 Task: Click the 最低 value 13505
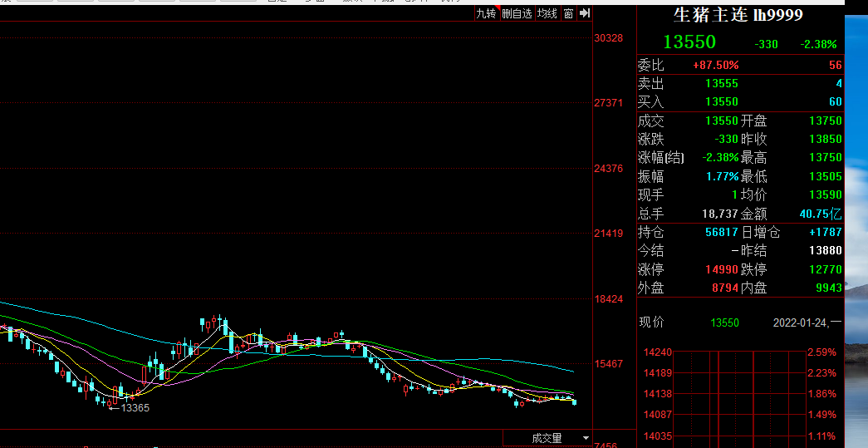pyautogui.click(x=826, y=177)
